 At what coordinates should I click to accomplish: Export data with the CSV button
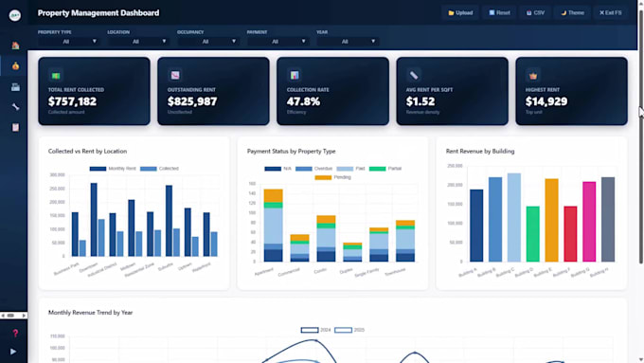pyautogui.click(x=536, y=12)
